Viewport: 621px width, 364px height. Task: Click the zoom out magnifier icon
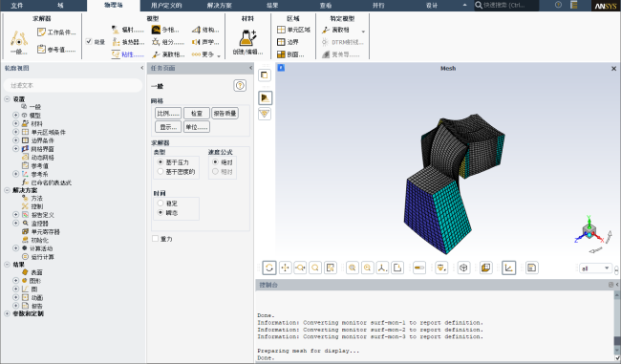[367, 268]
